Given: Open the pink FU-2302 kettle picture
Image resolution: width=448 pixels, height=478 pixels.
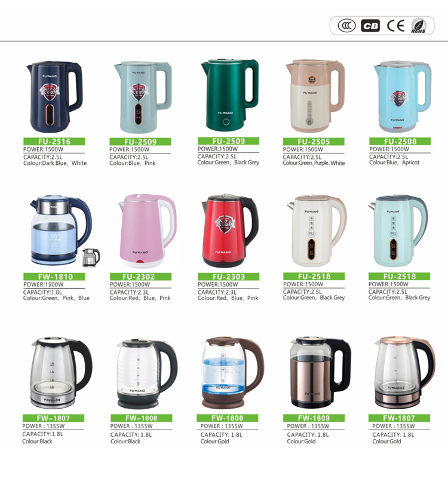Looking at the screenshot, I should (148, 231).
